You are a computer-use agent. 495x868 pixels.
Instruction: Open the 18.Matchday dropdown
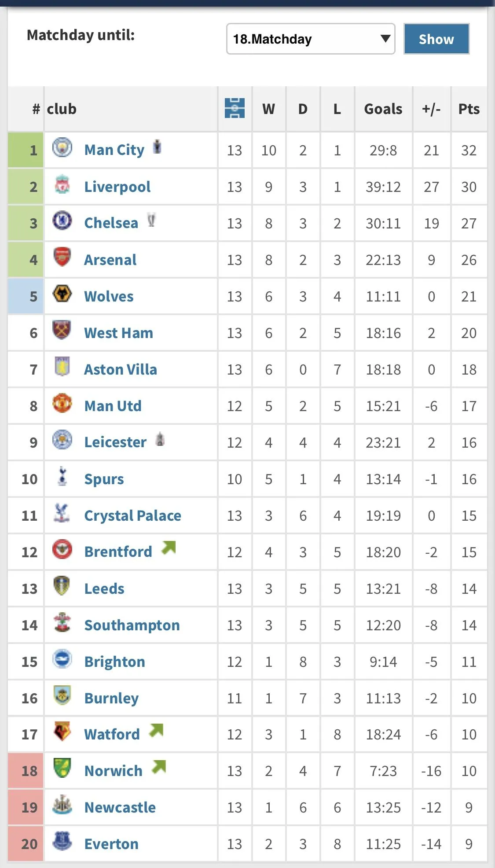click(310, 39)
